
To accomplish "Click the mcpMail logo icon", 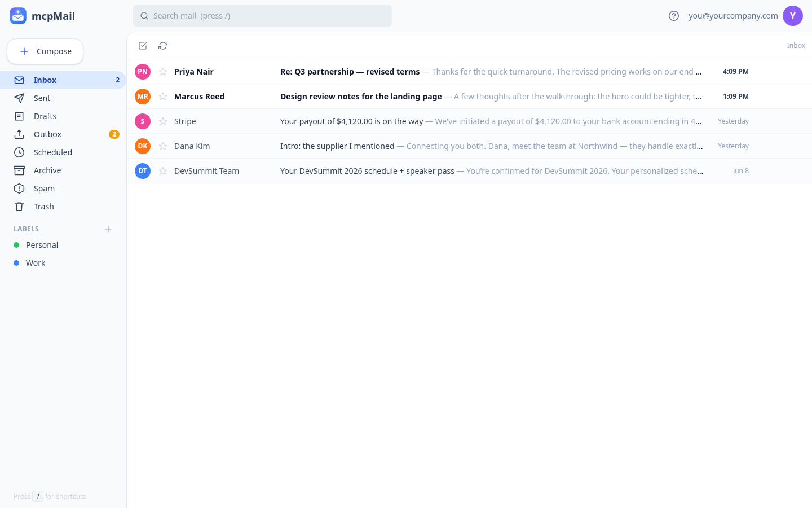I will [18, 16].
